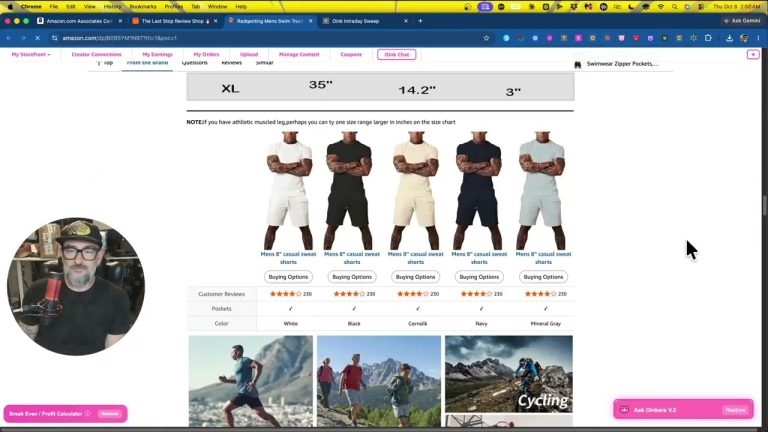The height and width of the screenshot is (432, 768).
Task: Switch to The Last Stop Review Shop tab
Action: coord(175,21)
